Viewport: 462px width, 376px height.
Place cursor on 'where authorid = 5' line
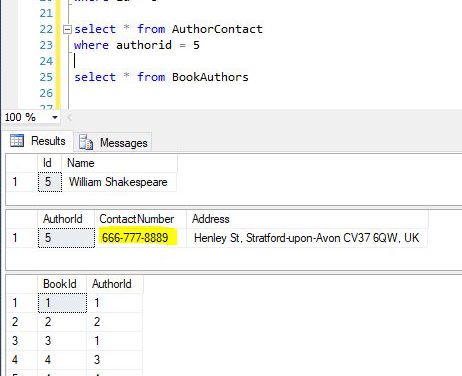point(137,45)
